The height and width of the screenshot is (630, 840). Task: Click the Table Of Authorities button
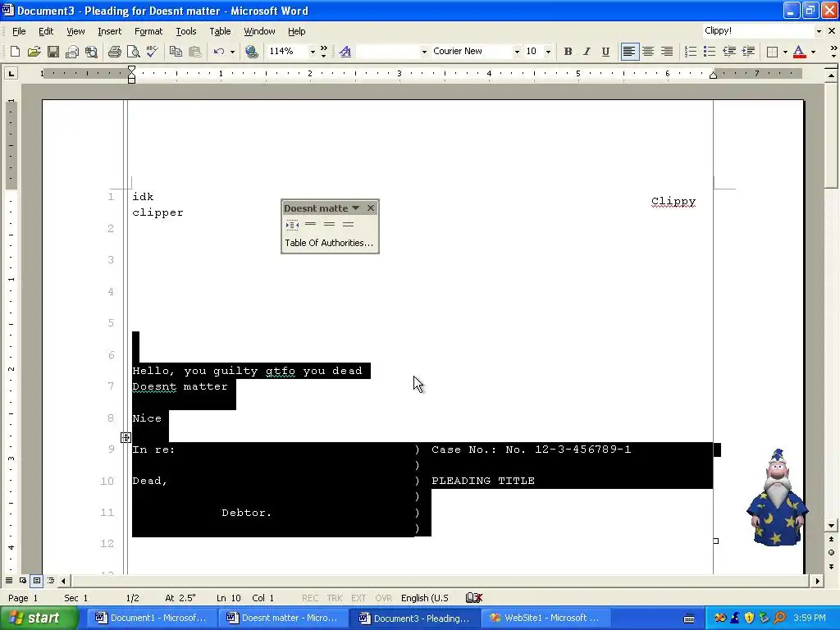(x=329, y=243)
